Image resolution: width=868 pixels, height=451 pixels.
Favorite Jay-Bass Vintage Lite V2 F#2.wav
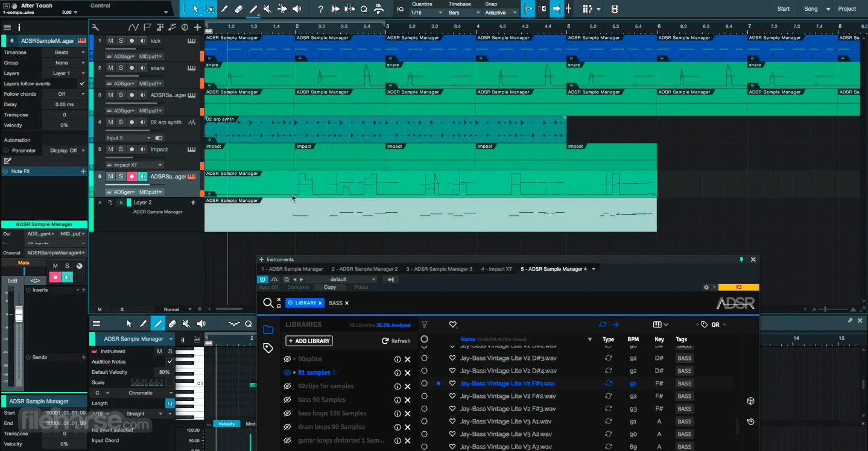(452, 396)
